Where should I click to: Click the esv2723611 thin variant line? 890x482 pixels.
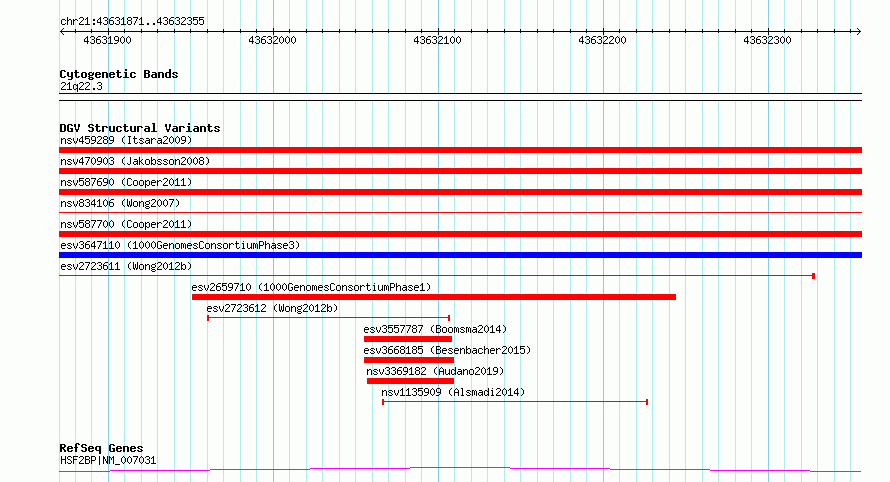point(437,276)
